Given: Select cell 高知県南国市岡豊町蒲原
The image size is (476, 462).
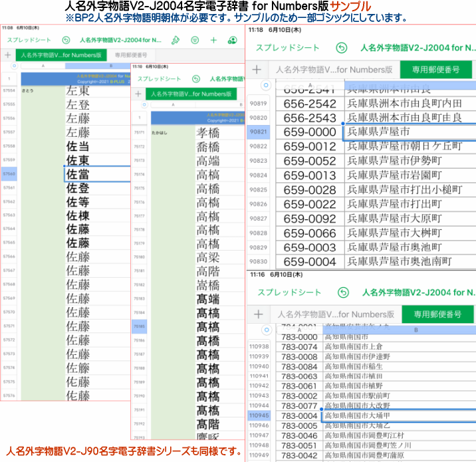Looking at the screenshot, I should 399,455.
